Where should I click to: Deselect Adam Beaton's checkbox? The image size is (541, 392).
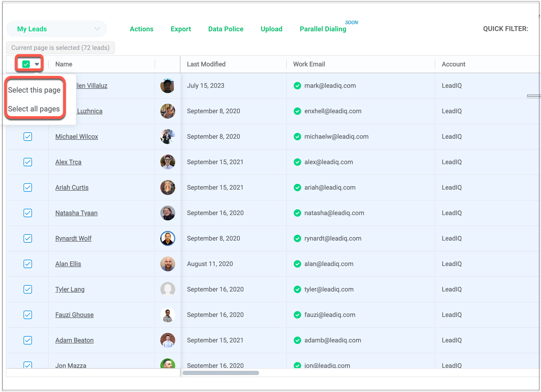click(28, 340)
